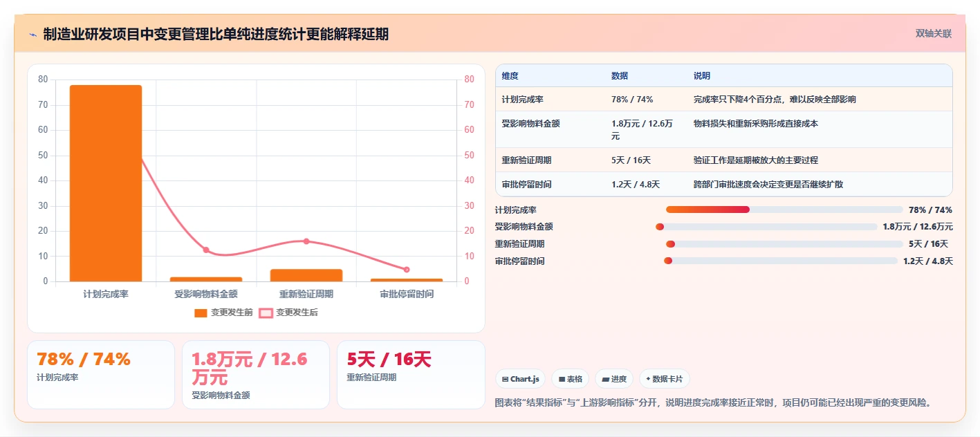Click the 计划完成率 table row label
This screenshot has height=437, width=980.
523,100
